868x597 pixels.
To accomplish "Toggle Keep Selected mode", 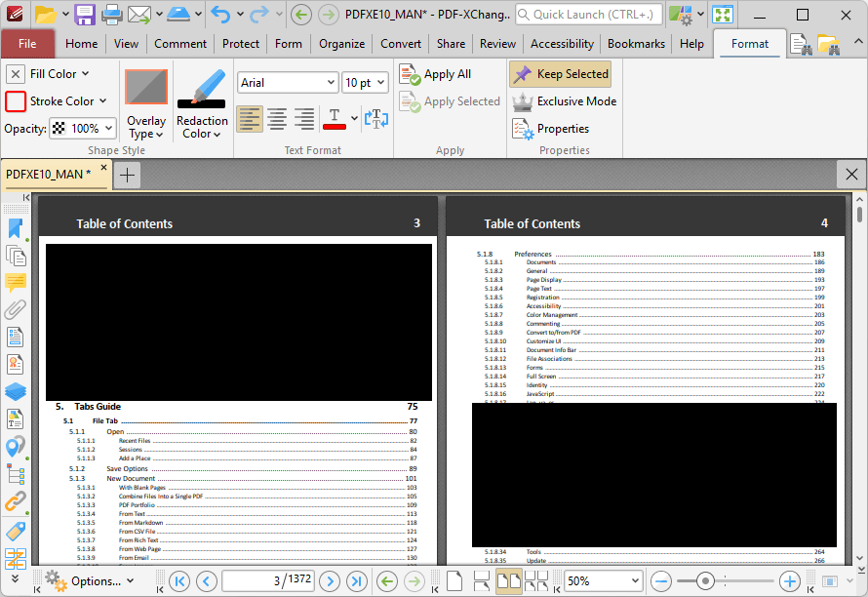I will coord(561,74).
